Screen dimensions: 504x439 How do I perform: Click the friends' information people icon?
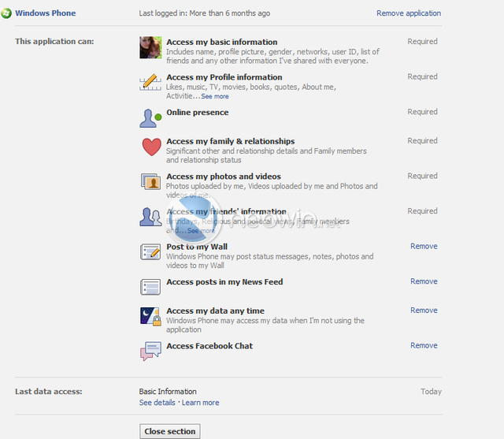tap(150, 217)
